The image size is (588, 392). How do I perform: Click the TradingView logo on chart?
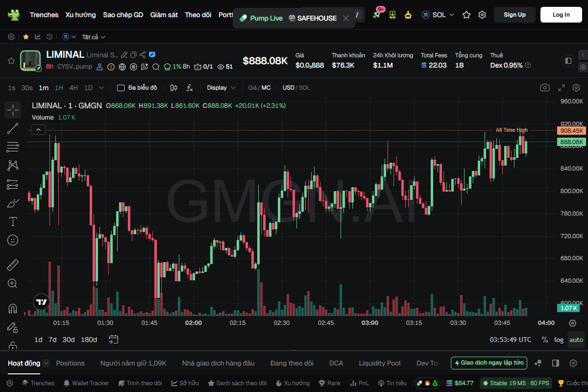41,302
